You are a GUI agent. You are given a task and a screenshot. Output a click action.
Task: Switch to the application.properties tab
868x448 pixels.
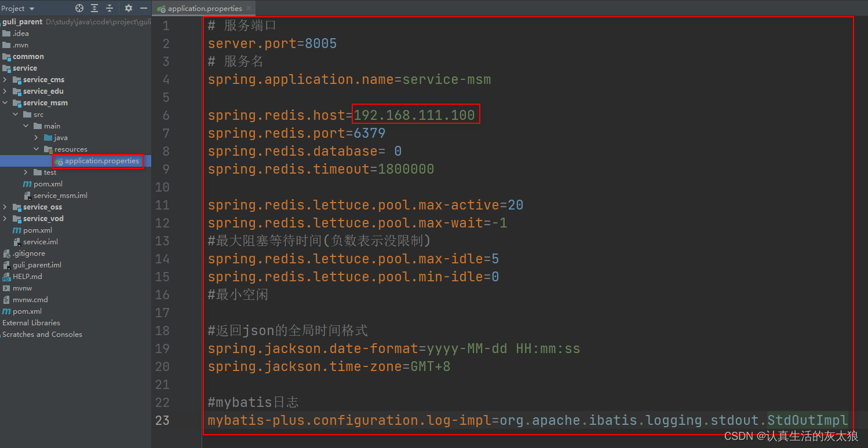tap(205, 9)
